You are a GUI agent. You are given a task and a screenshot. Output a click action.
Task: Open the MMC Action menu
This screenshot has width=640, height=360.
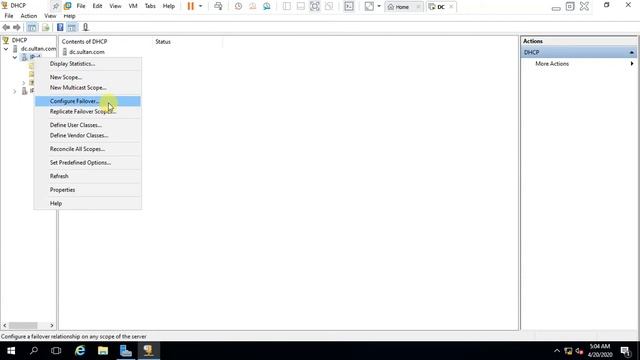click(29, 16)
